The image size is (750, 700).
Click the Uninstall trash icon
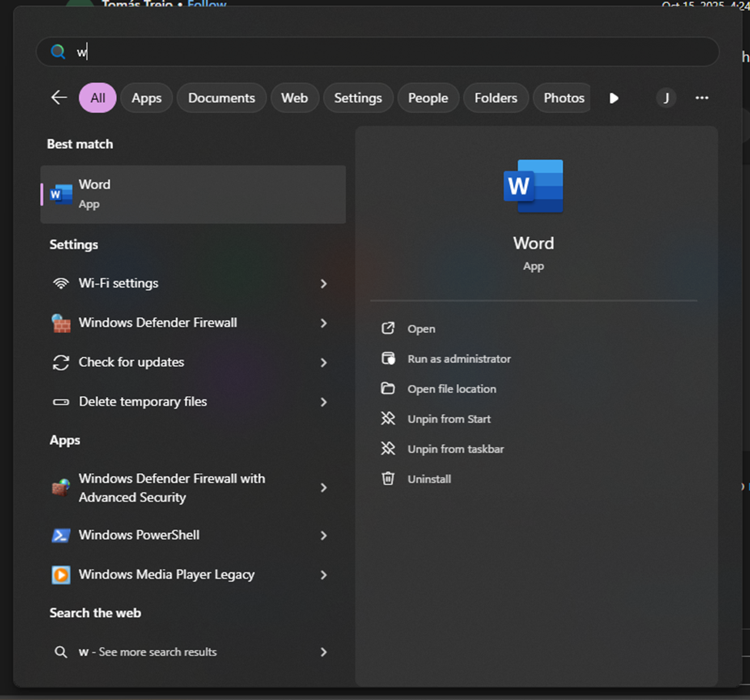388,478
